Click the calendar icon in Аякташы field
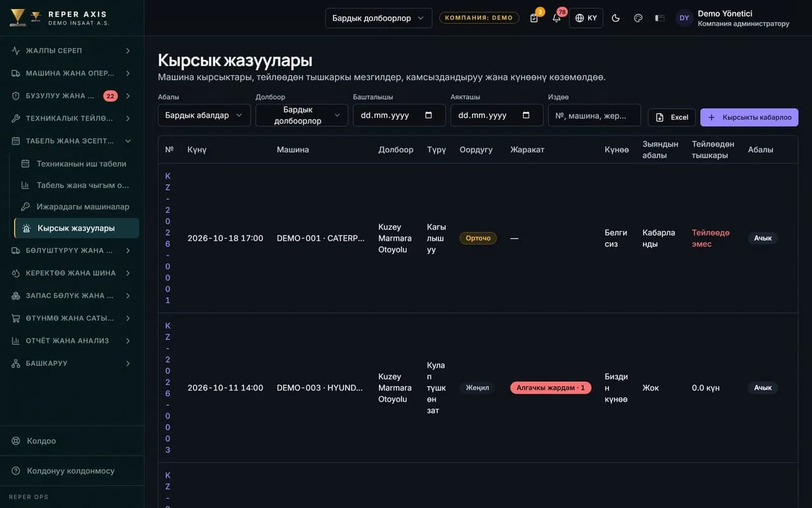Screen dimensions: 812x508 click(526, 115)
